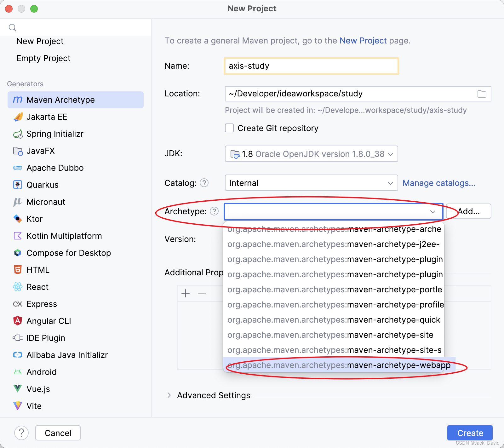Screen dimensions: 504x448
Task: Follow the New Project page link
Action: [x=363, y=41]
